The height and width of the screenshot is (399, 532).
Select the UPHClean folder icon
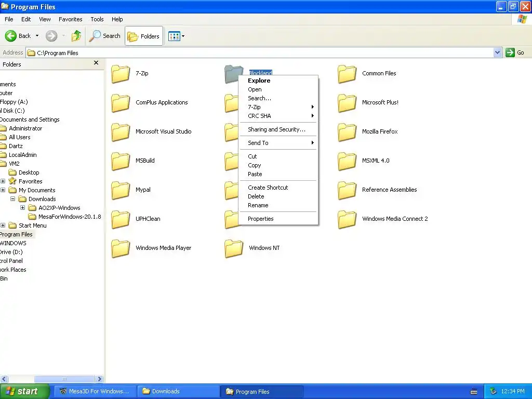pyautogui.click(x=121, y=220)
